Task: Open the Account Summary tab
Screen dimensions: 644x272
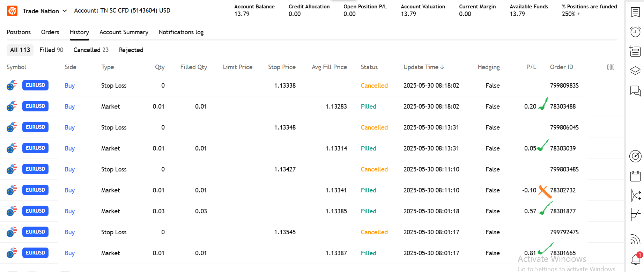Action: pyautogui.click(x=124, y=32)
